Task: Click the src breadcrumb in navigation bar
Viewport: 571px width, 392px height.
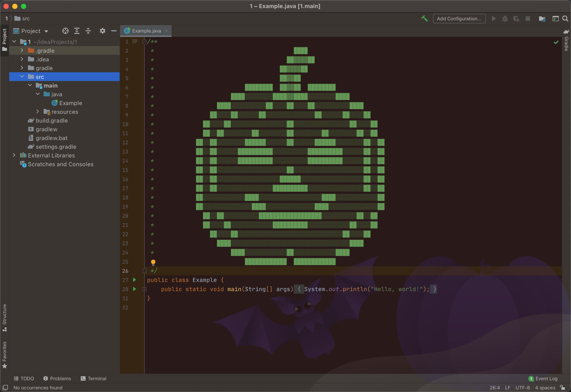Action: click(22, 18)
